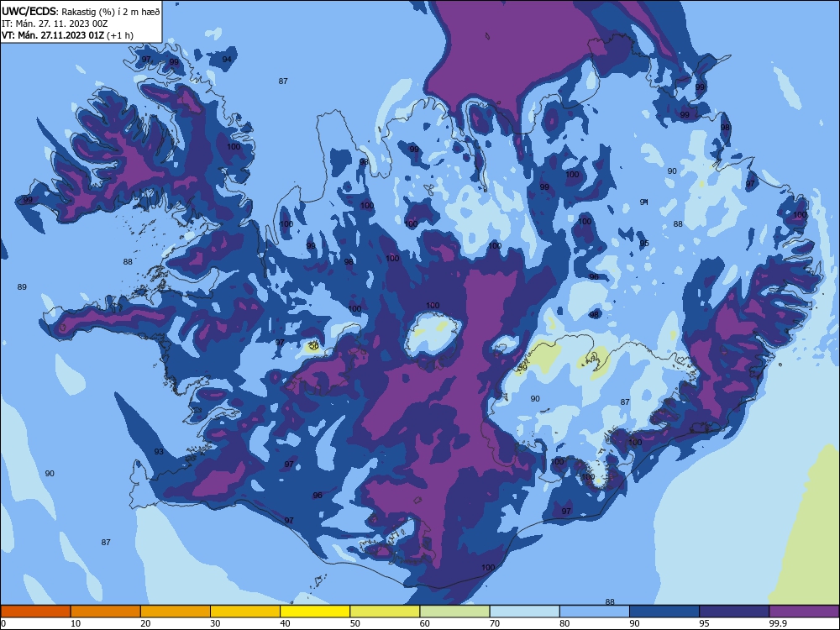The image size is (840, 630).
Task: Select the '60' tick label on the legend
Action: [425, 623]
